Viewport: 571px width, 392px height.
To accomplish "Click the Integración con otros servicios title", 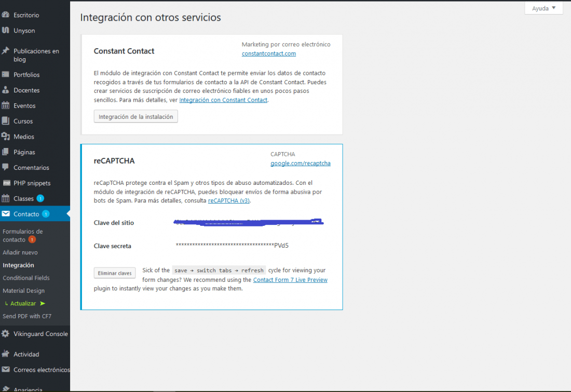I will [151, 18].
